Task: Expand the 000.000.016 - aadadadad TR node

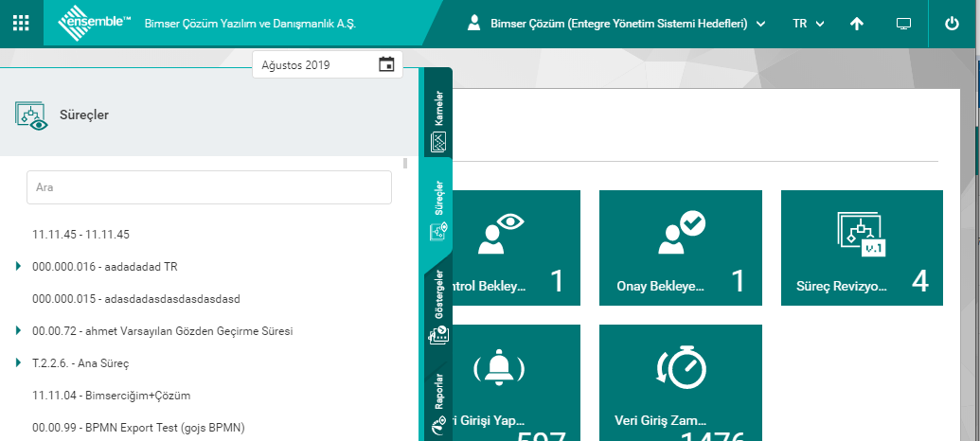Action: coord(19,267)
